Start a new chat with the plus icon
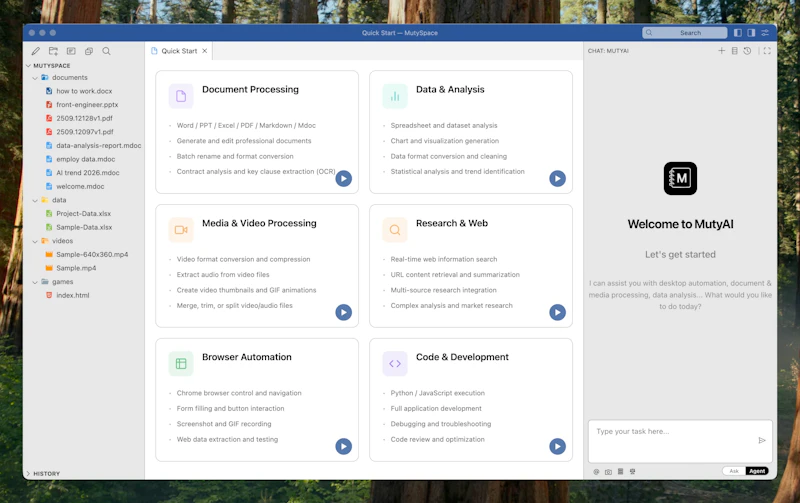This screenshot has height=503, width=800. pos(721,51)
